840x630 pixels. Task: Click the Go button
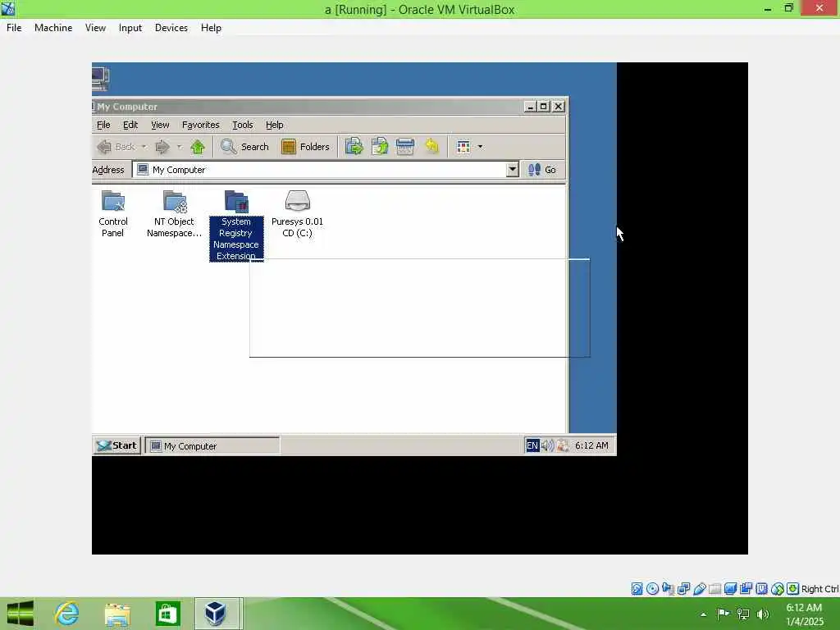click(543, 170)
